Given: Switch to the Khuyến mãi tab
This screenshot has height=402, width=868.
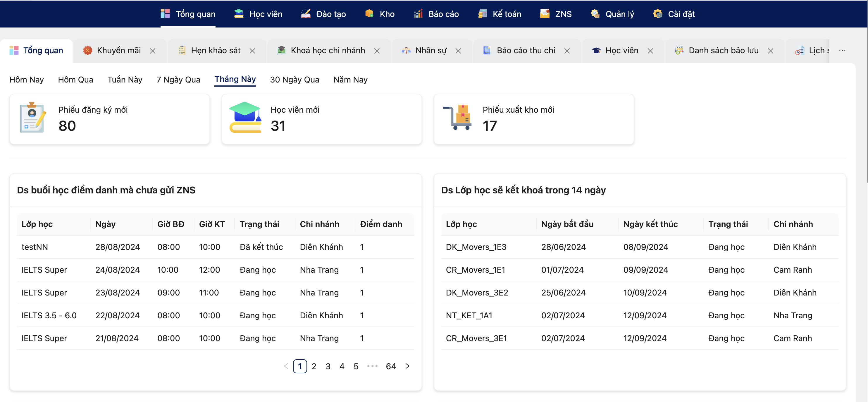Looking at the screenshot, I should coord(119,51).
